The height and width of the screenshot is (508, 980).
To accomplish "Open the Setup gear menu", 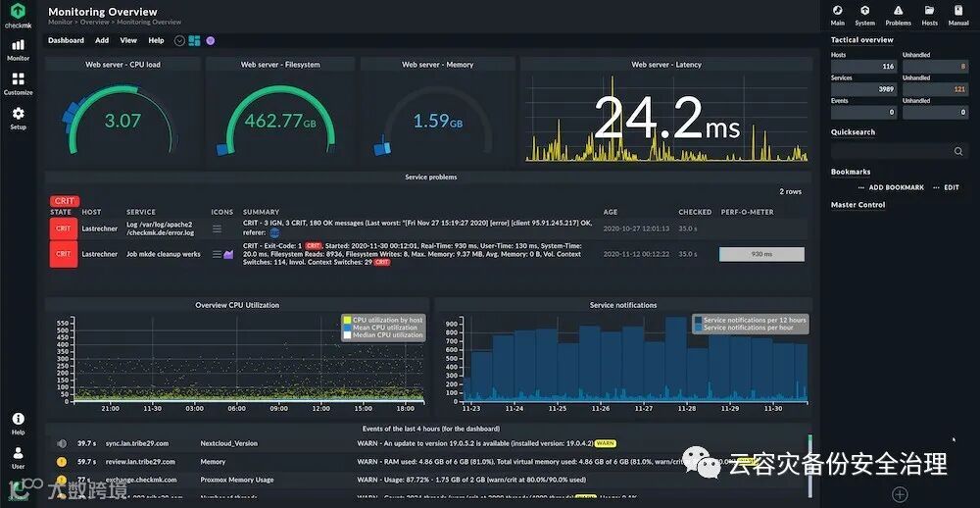I will (x=18, y=118).
